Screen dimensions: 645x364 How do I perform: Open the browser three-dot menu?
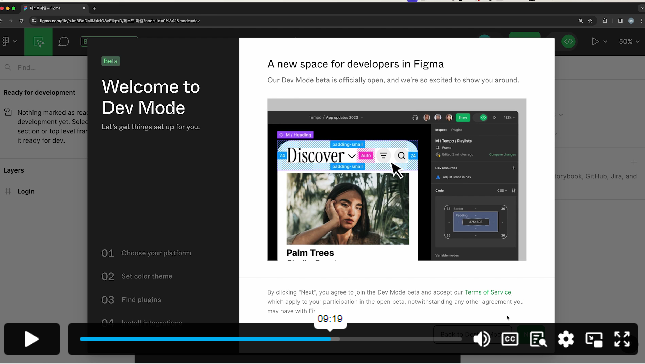[x=641, y=21]
